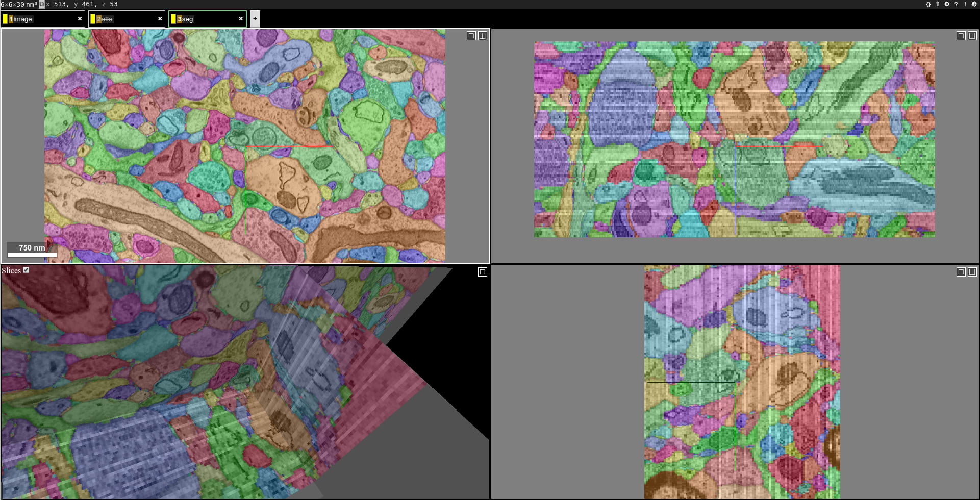Viewport: 980px width, 500px height.
Task: Maximize the 3D perspective view panel
Action: [483, 272]
